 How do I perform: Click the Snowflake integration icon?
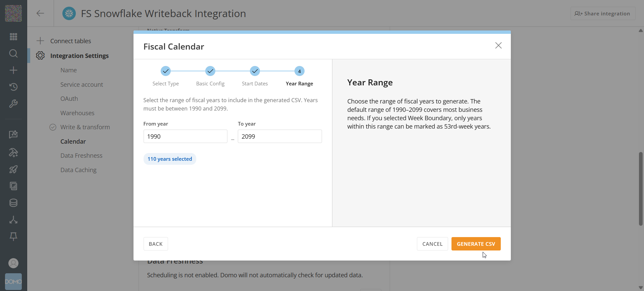tap(69, 13)
